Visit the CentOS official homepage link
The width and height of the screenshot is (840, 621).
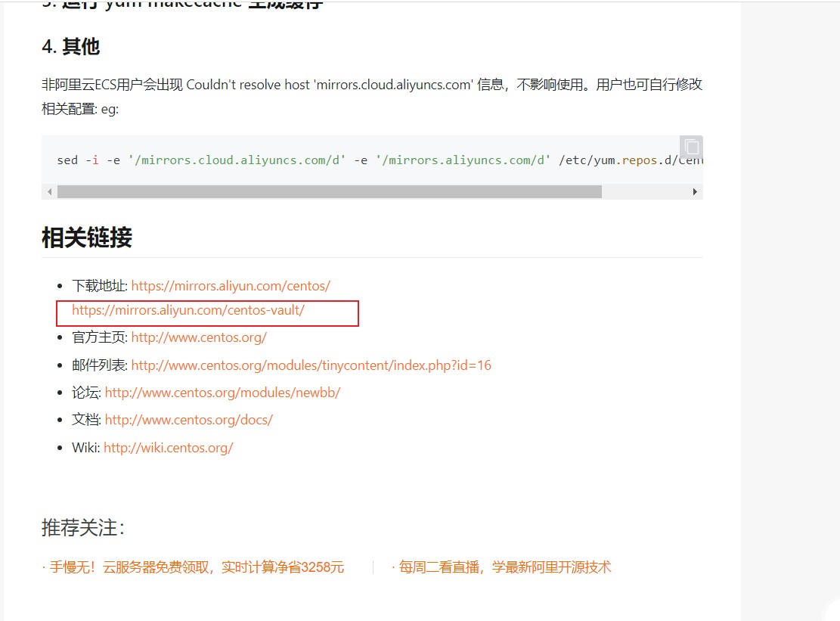click(x=199, y=337)
